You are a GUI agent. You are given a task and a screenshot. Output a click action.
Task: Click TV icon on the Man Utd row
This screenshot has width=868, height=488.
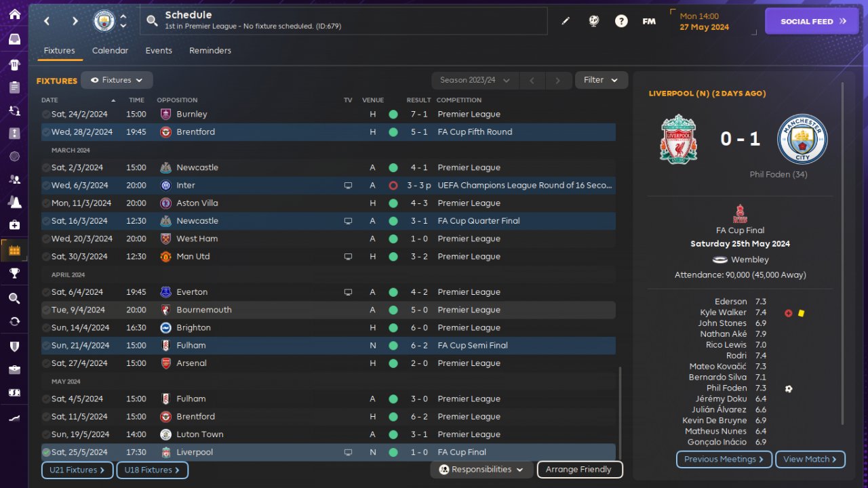click(348, 256)
